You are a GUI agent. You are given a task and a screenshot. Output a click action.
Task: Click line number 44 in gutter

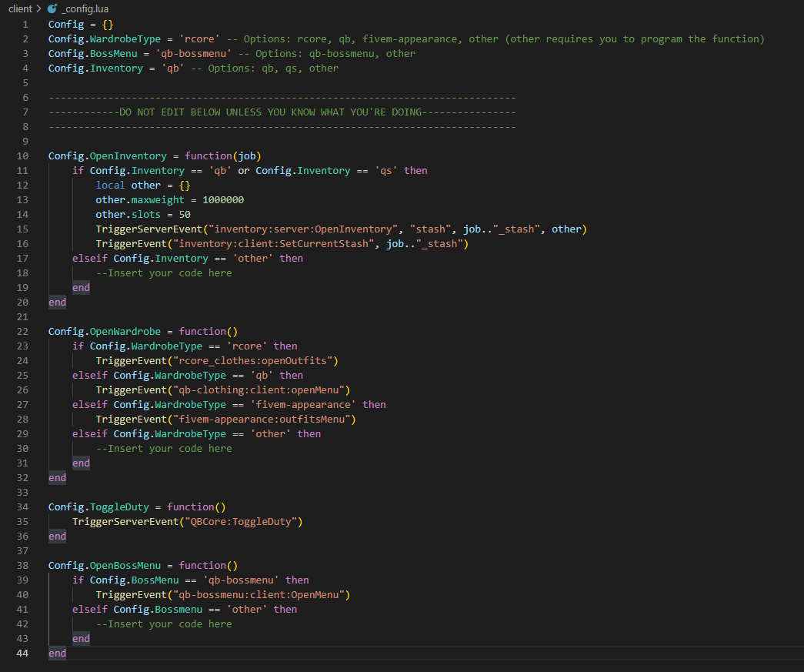22,653
